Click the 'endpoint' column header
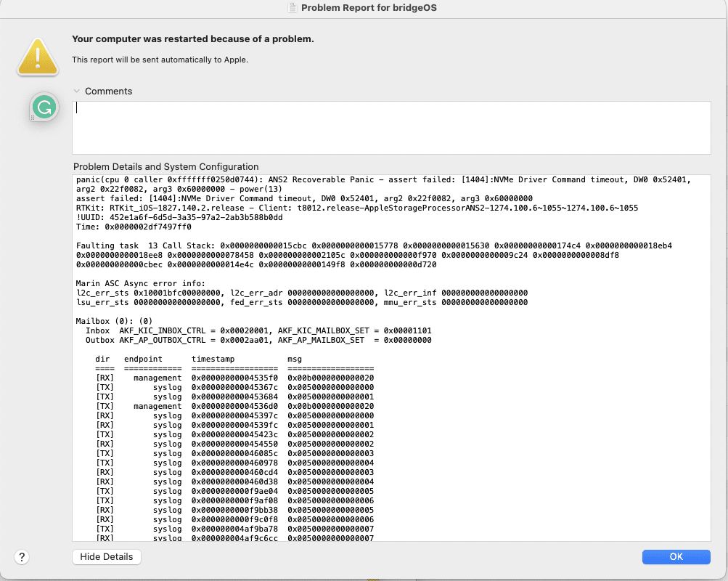The height and width of the screenshot is (581, 728). coord(144,359)
